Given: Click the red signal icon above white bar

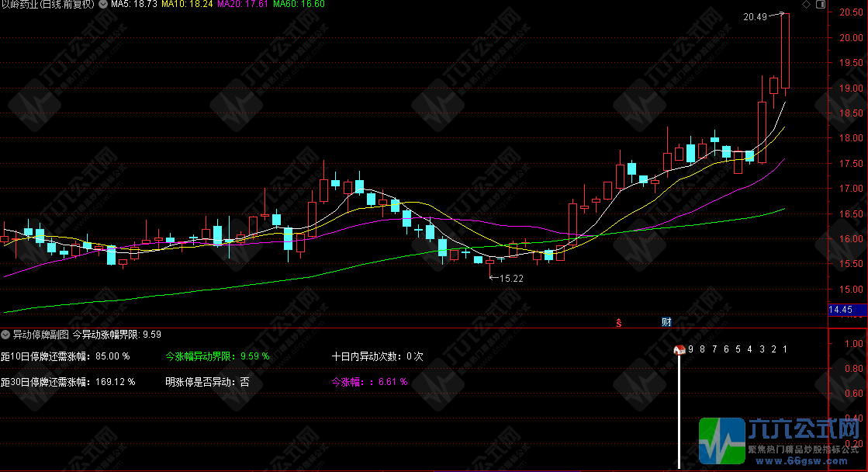Looking at the screenshot, I should tap(680, 350).
